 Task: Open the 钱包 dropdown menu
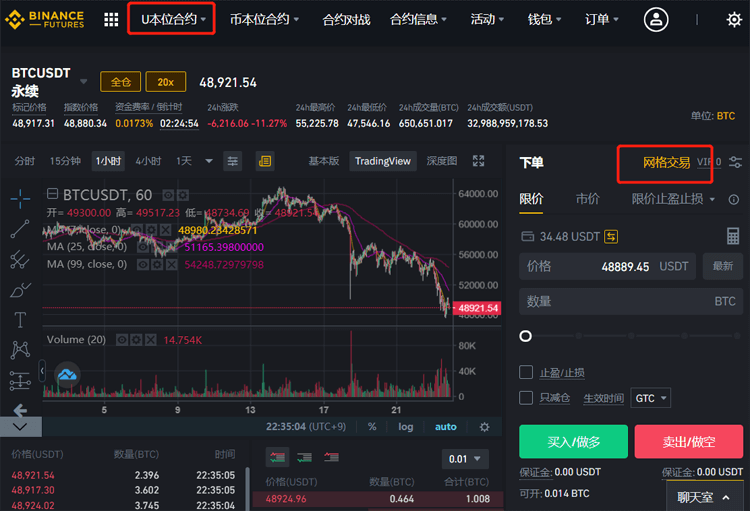pyautogui.click(x=544, y=19)
